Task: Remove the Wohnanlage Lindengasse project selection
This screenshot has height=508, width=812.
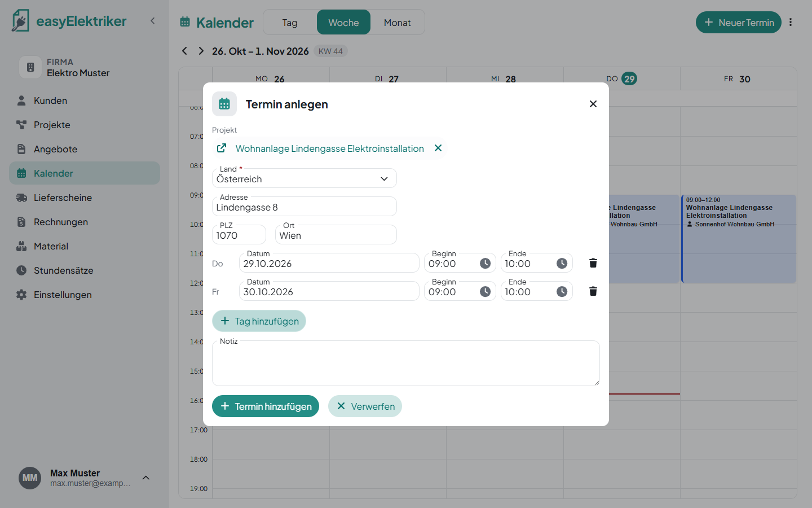Action: click(x=438, y=148)
